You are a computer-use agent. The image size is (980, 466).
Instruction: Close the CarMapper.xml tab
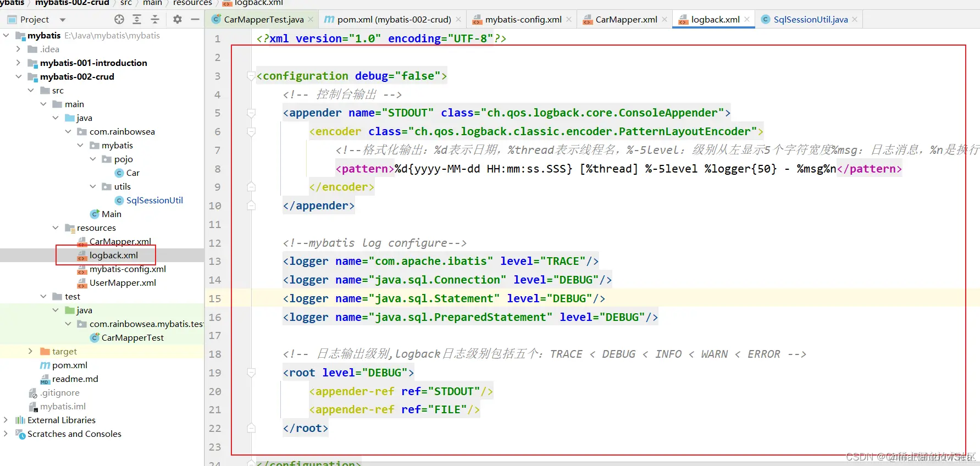665,19
